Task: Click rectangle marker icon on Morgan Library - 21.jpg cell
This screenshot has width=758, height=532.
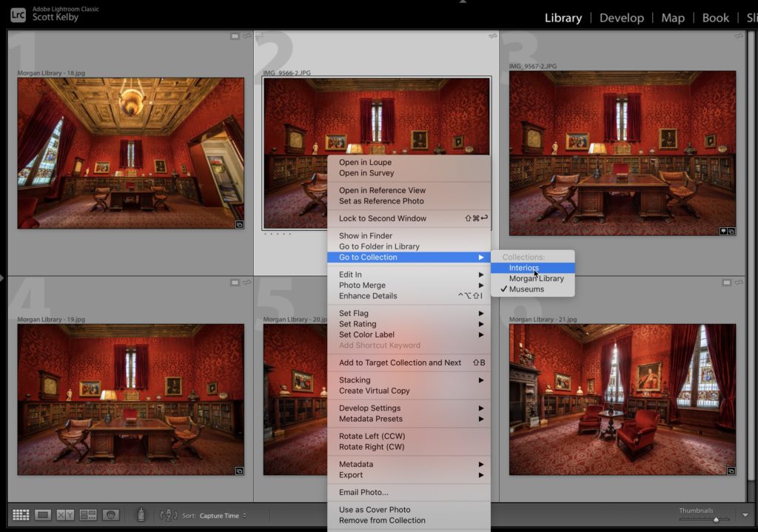Action: pos(727,282)
